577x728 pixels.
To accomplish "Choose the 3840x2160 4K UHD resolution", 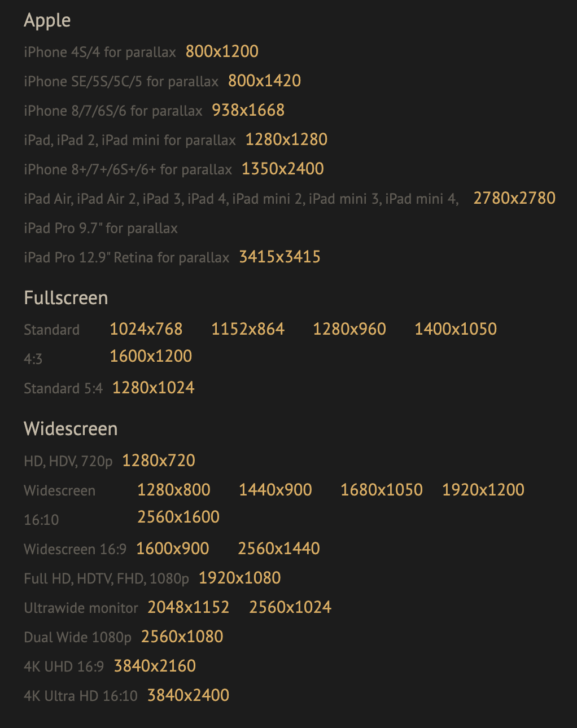I will (155, 666).
